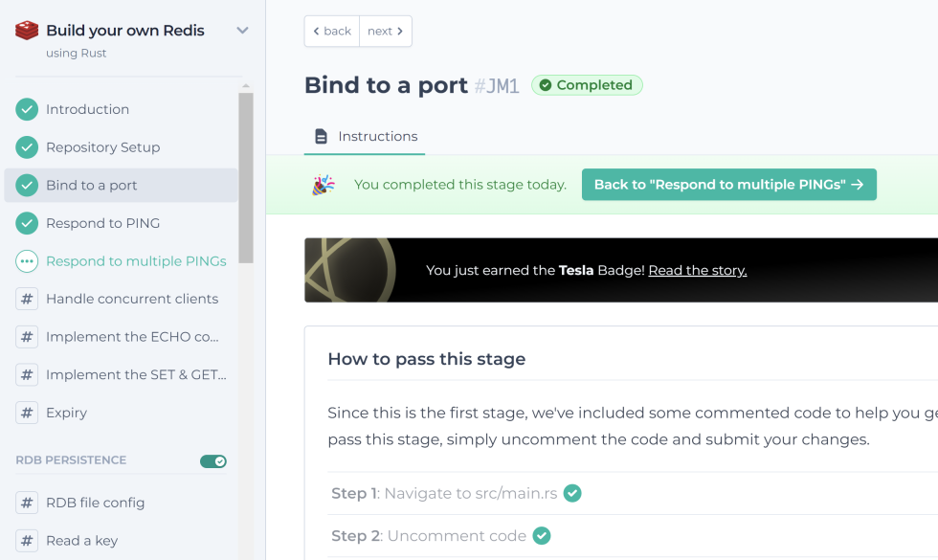
Task: Open the Respond to PING stage
Action: (x=102, y=223)
